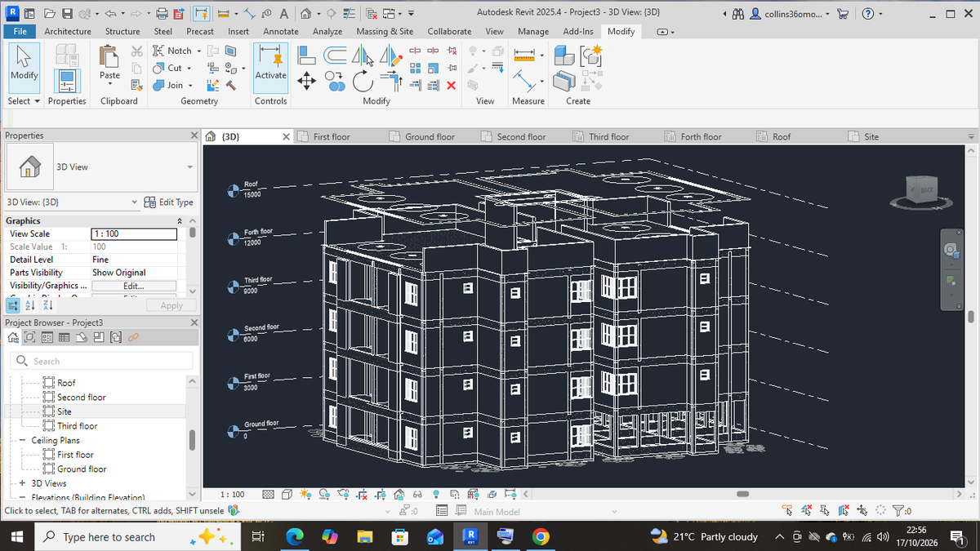Open the Annotate ribbon tab
This screenshot has height=551, width=980.
[x=281, y=31]
